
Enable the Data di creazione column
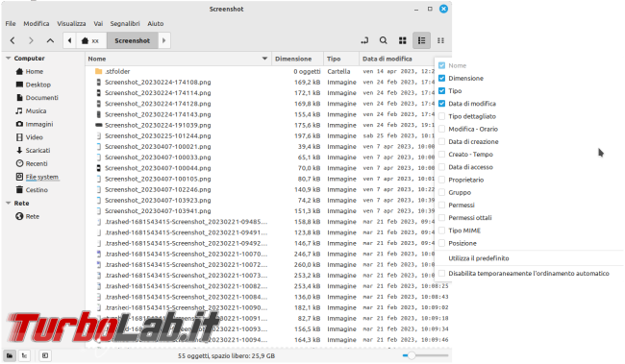click(x=441, y=141)
